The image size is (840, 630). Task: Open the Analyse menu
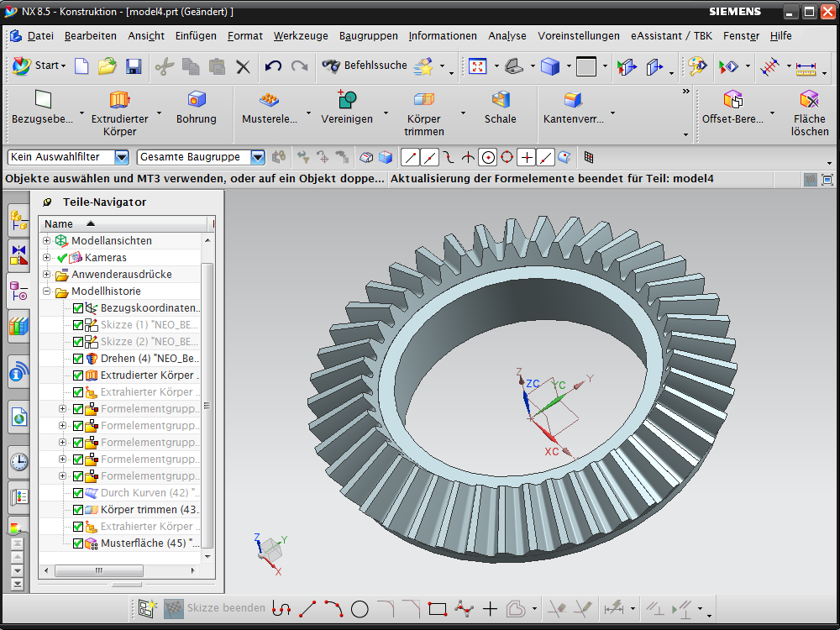tap(507, 36)
